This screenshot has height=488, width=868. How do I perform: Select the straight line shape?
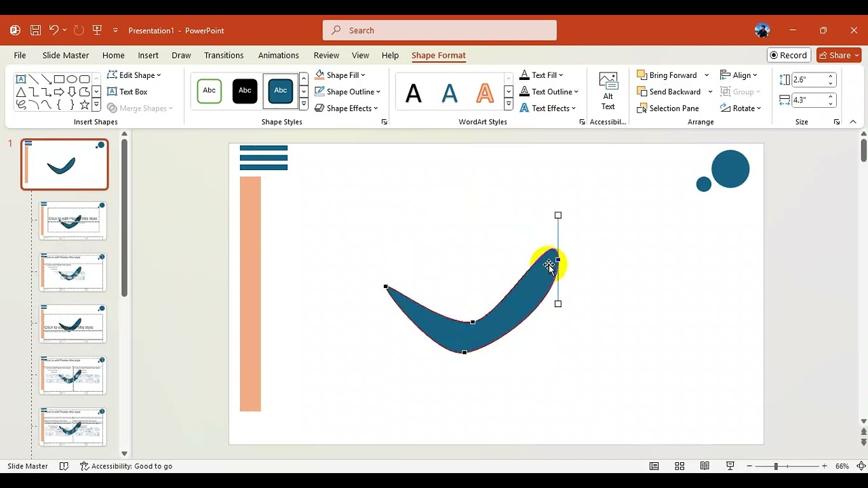34,79
